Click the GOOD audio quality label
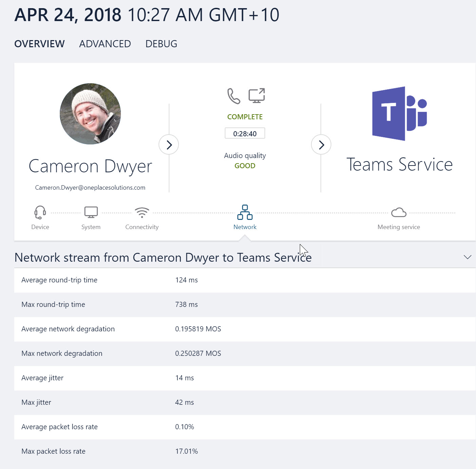The width and height of the screenshot is (476, 469). pos(244,166)
